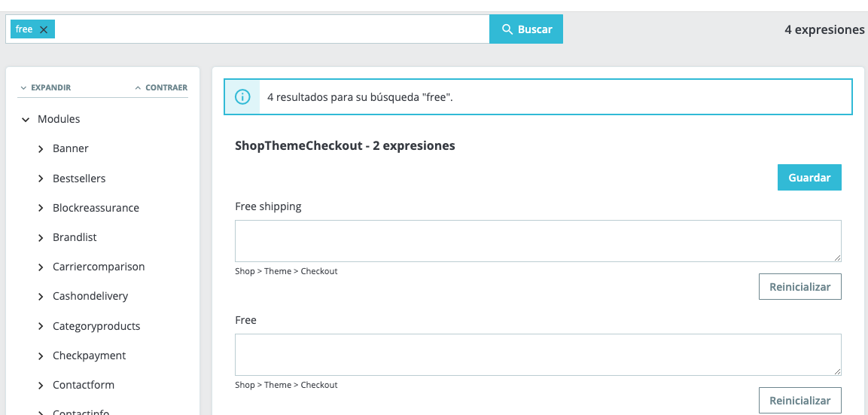Collapse the Modules tree chevron
Viewport: 868px width, 415px height.
coord(26,119)
